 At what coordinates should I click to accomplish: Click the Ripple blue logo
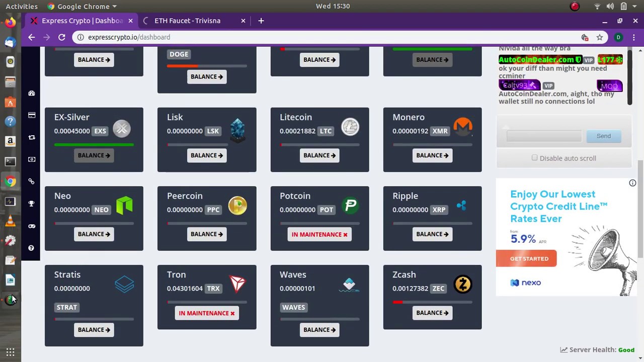[x=461, y=205]
